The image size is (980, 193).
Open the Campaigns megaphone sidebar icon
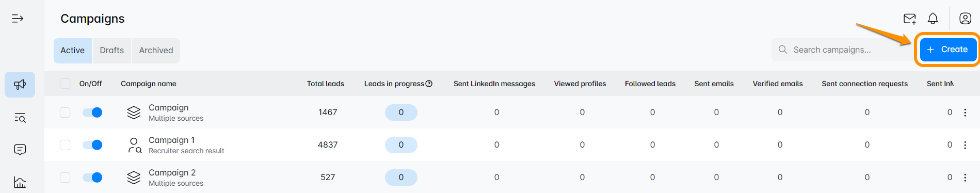[x=20, y=85]
